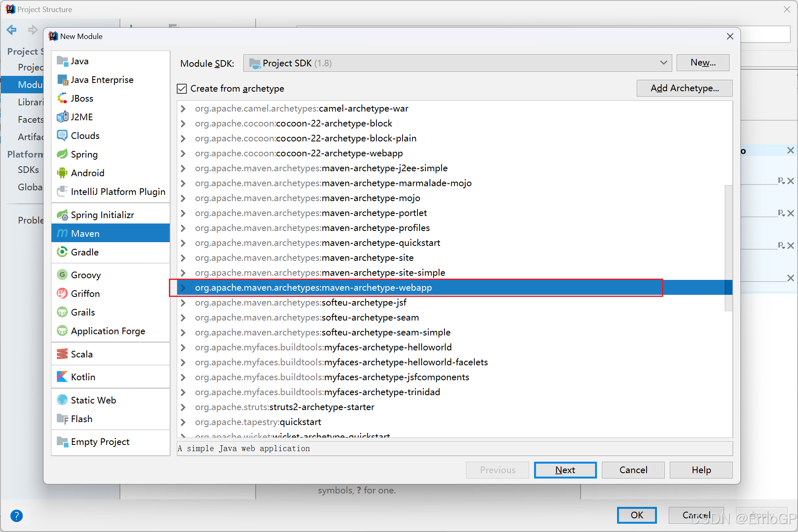Click OK in Project Structure window
Viewport: 798px width, 532px height.
[637, 515]
